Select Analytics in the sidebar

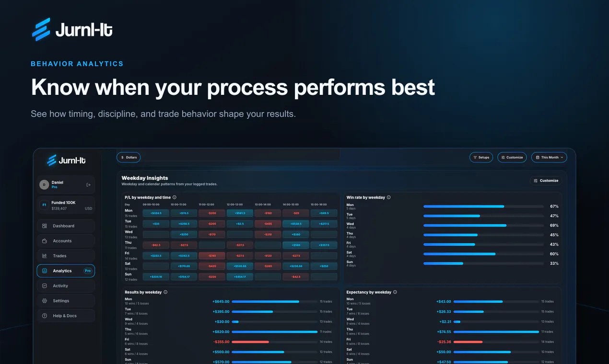point(66,271)
